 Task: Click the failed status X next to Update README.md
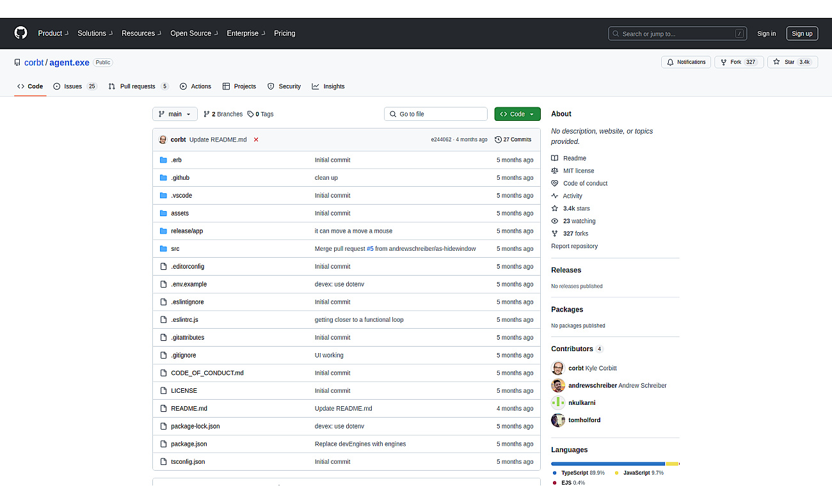256,139
